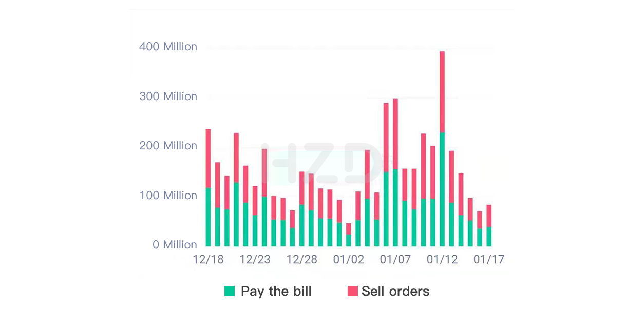
Task: Toggle the Pay the bill legend label
Action: 276,291
